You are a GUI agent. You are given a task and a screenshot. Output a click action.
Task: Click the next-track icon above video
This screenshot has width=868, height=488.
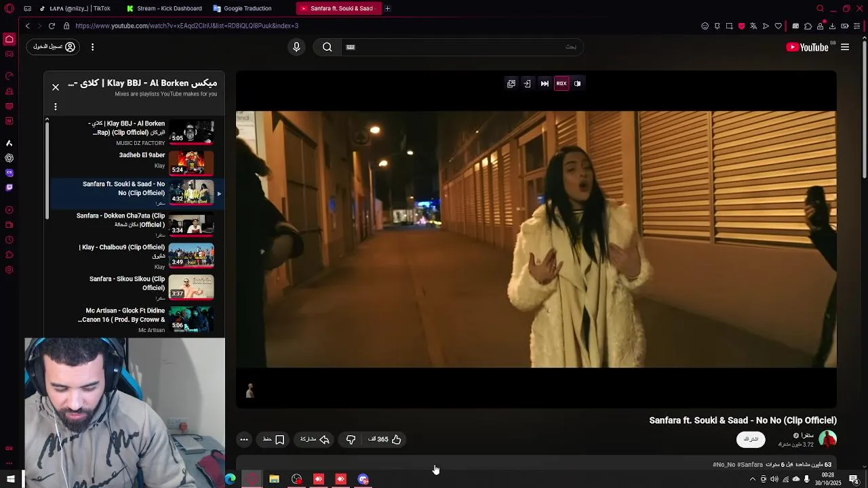[545, 83]
